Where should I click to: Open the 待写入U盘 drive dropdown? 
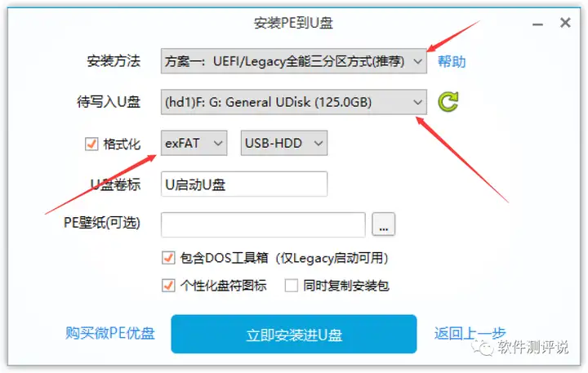click(x=294, y=102)
